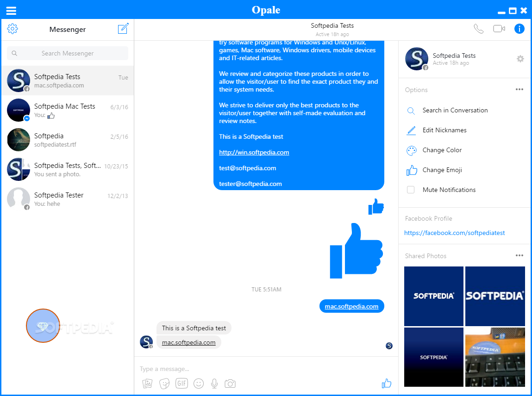Click Softpedia Tests avatar in info panel
The image size is (532, 396).
point(417,59)
